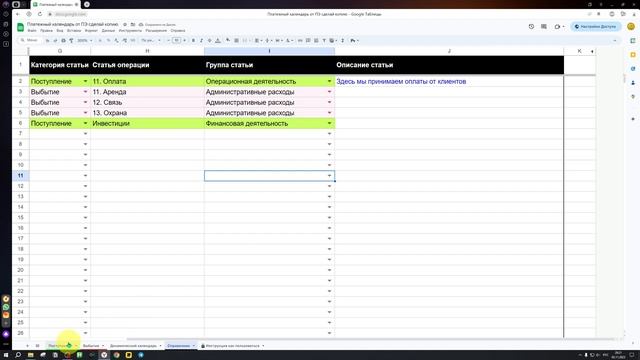The height and width of the screenshot is (360, 640).
Task: Start a Meet call from camera icon
Action: (558, 27)
